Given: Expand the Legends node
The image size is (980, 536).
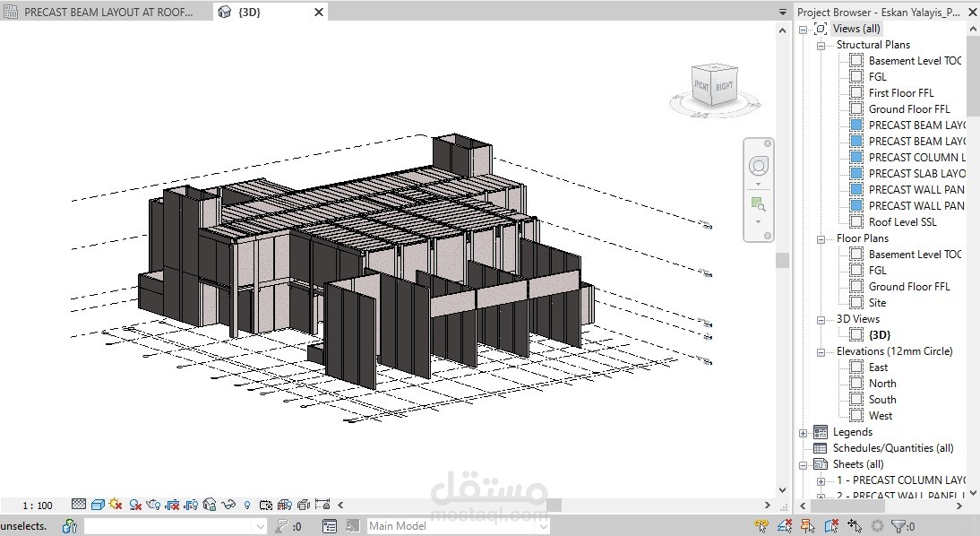Looking at the screenshot, I should pyautogui.click(x=804, y=433).
